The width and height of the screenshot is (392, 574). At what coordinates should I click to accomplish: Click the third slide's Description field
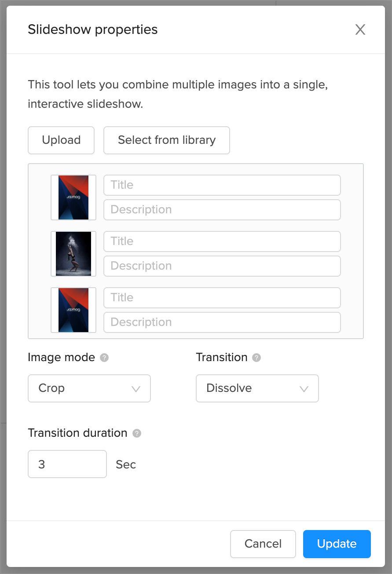point(222,322)
